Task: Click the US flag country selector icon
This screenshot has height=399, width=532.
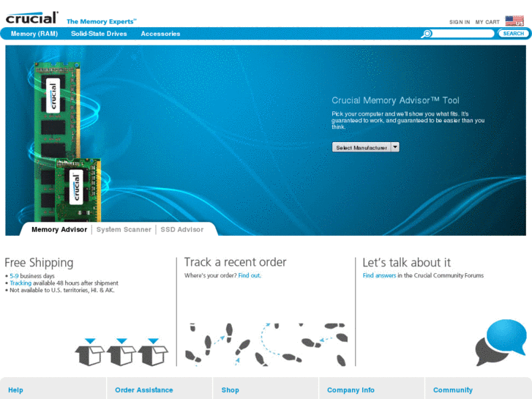Action: pyautogui.click(x=514, y=20)
